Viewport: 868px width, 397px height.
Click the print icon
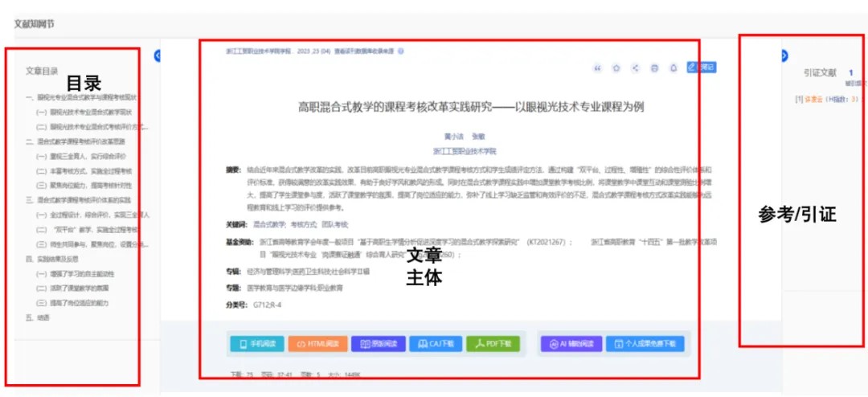654,68
